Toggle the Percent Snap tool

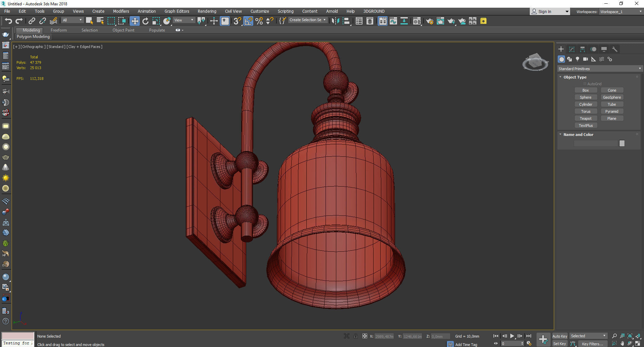point(259,21)
